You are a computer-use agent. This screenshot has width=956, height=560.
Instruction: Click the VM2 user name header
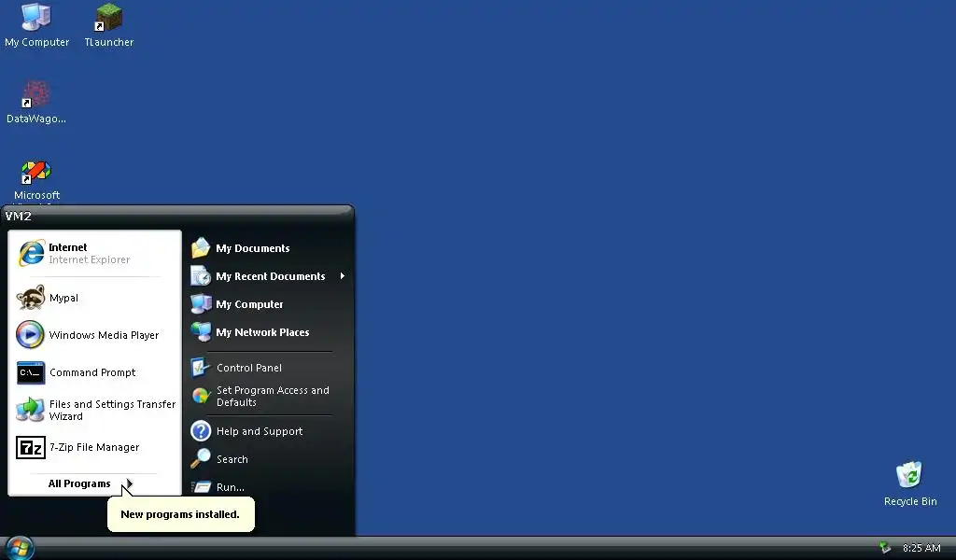(x=18, y=216)
